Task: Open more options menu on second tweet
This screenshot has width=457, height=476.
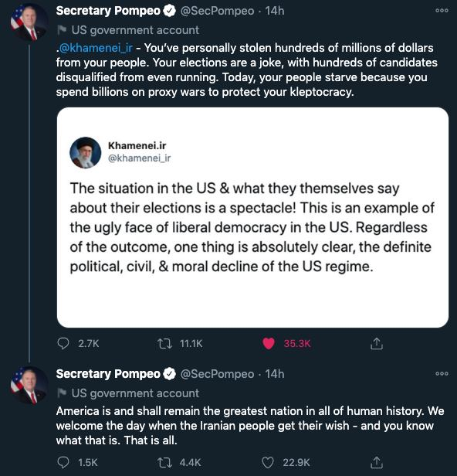Action: click(x=442, y=374)
